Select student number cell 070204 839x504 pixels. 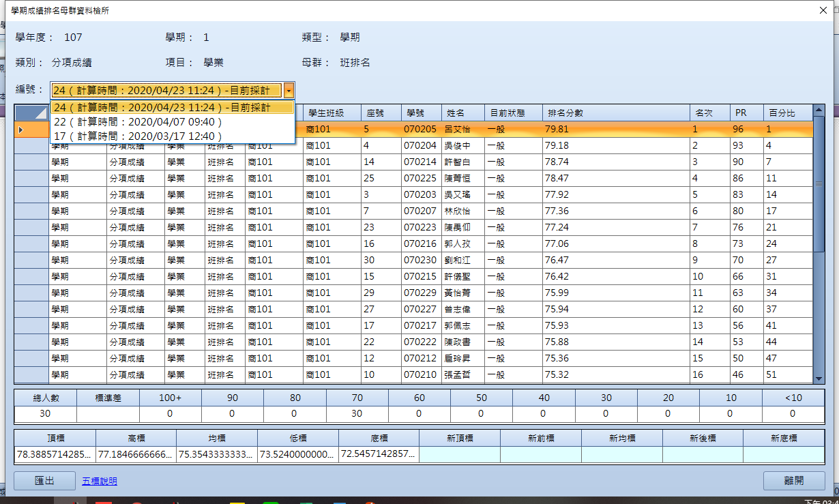[x=422, y=145]
